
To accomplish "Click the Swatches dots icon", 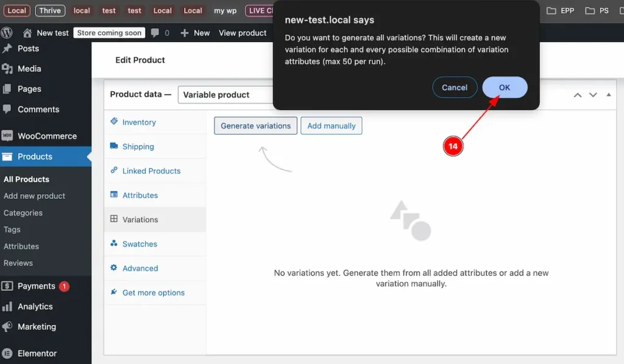I will click(114, 243).
